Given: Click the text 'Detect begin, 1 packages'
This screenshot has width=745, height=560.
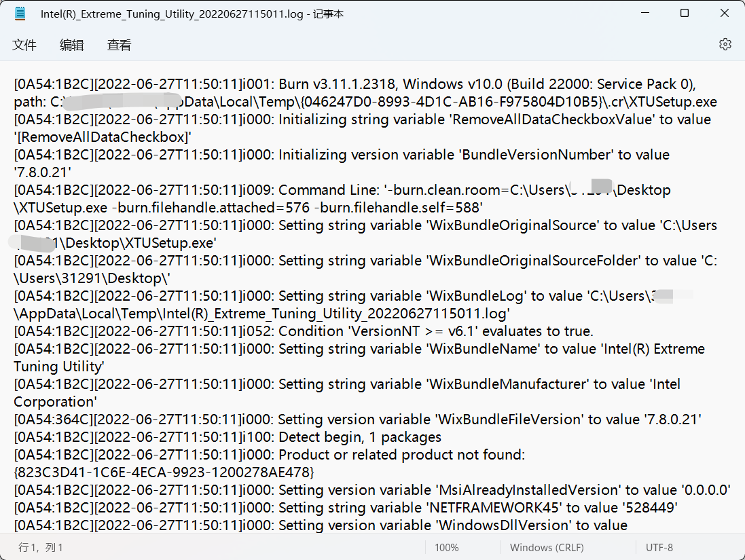Looking at the screenshot, I should [x=360, y=436].
